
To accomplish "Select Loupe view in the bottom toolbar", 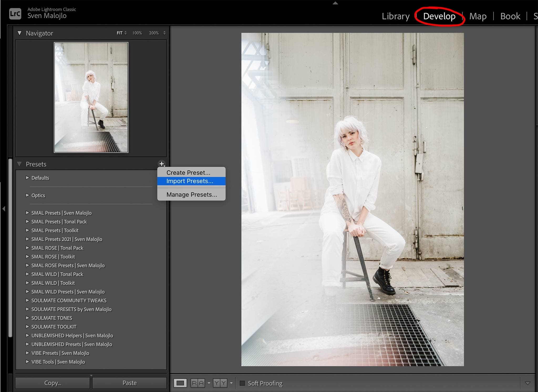I will tap(180, 383).
